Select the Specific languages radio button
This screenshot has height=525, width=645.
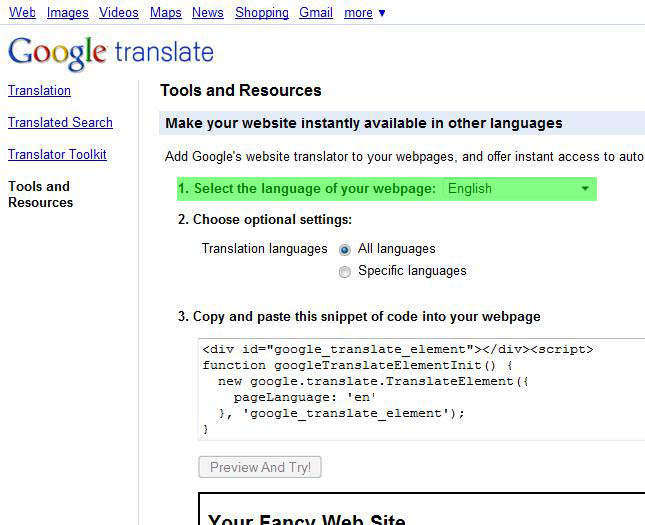tap(345, 272)
